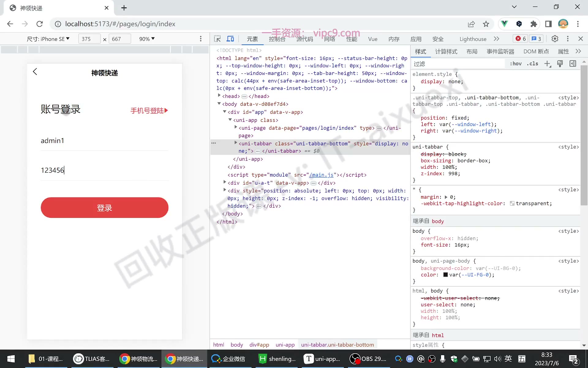Switch to the 计算样式 tab

[x=446, y=52]
